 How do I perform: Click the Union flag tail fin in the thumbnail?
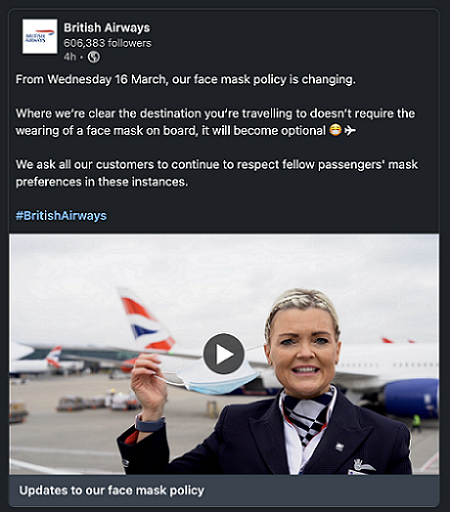click(x=145, y=318)
